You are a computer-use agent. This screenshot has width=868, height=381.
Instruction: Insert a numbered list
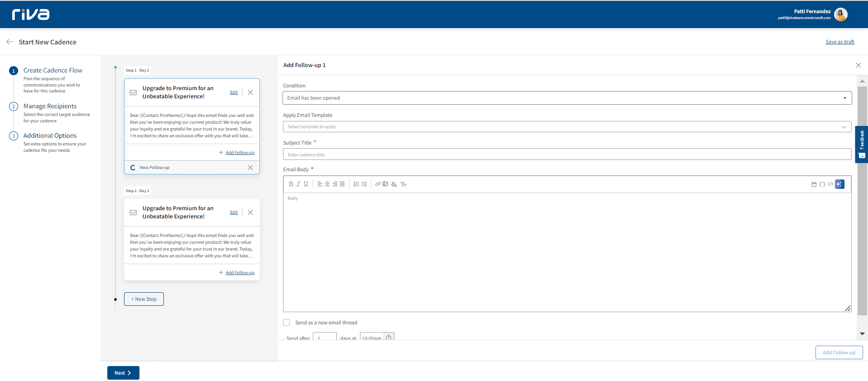(356, 184)
